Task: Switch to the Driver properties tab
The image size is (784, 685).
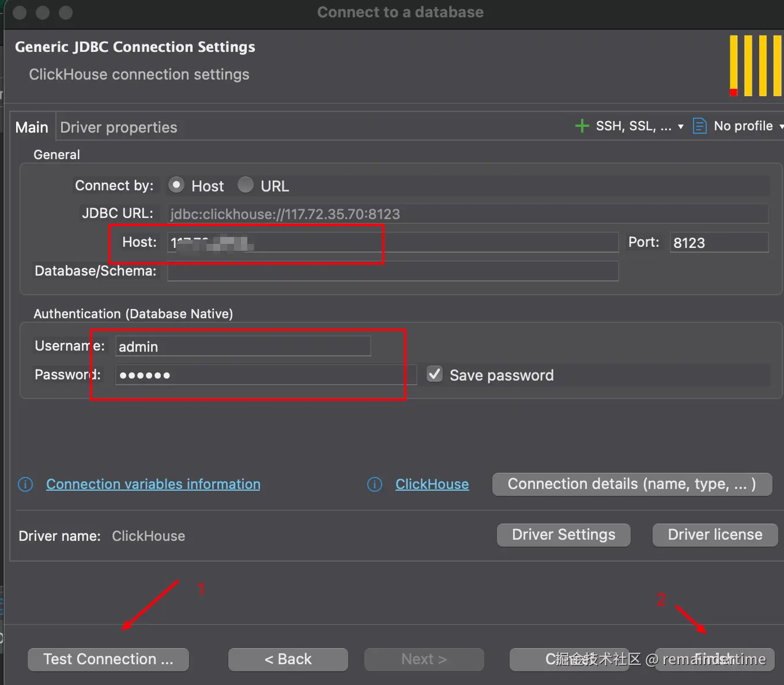Action: [119, 127]
